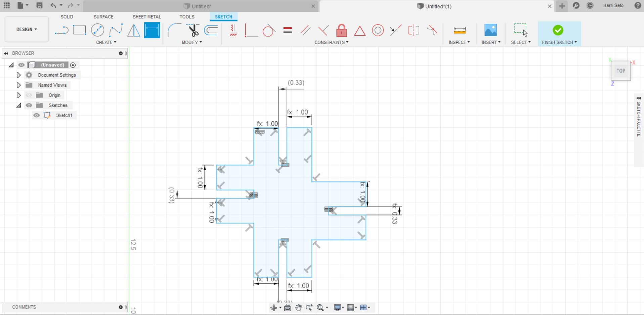644x315 pixels.
Task: Expand the Sketch Palette panel
Action: [639, 98]
